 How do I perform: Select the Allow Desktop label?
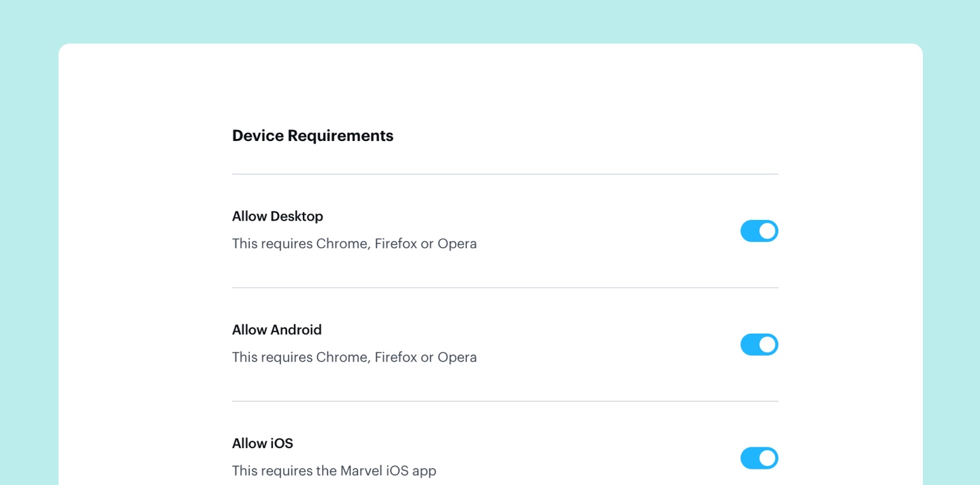[278, 216]
